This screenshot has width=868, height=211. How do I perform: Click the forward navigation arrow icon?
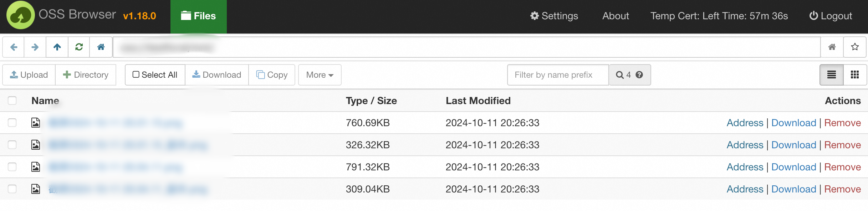tap(35, 47)
